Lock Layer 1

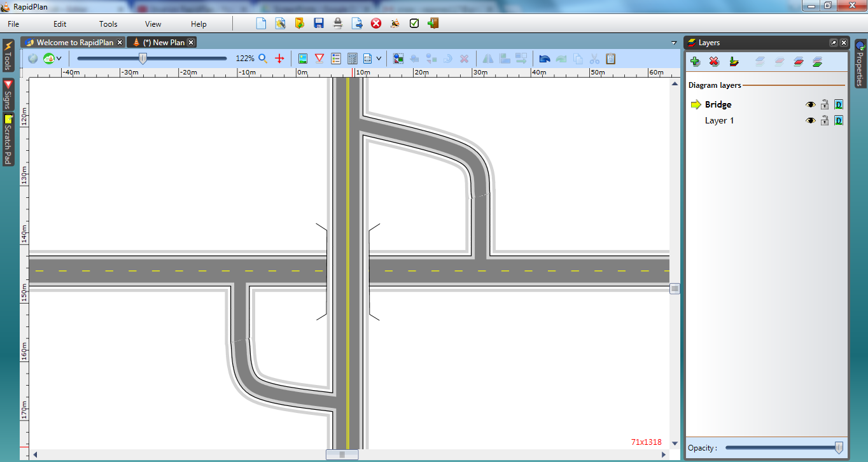coord(825,120)
